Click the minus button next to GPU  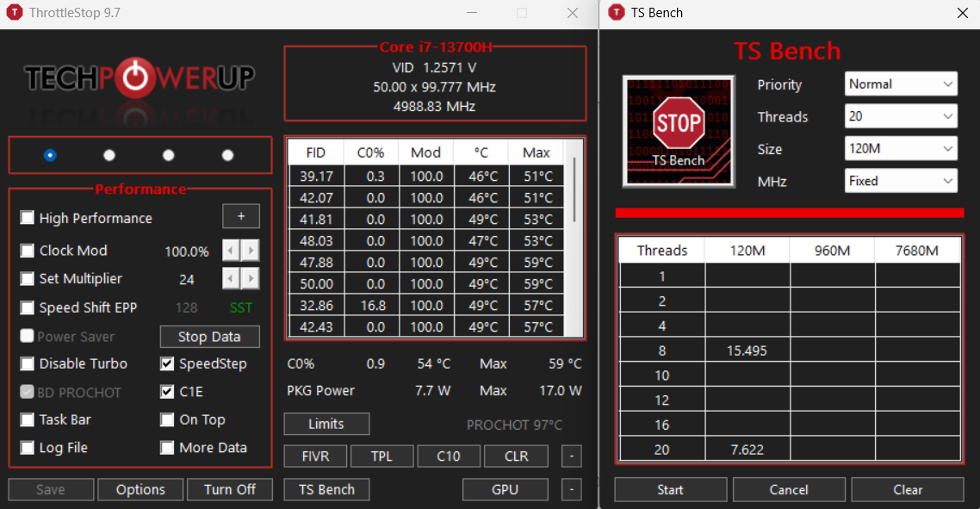(571, 489)
